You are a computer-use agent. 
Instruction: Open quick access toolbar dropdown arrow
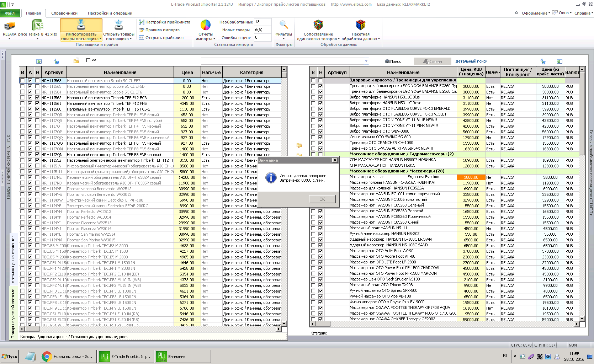[13, 5]
